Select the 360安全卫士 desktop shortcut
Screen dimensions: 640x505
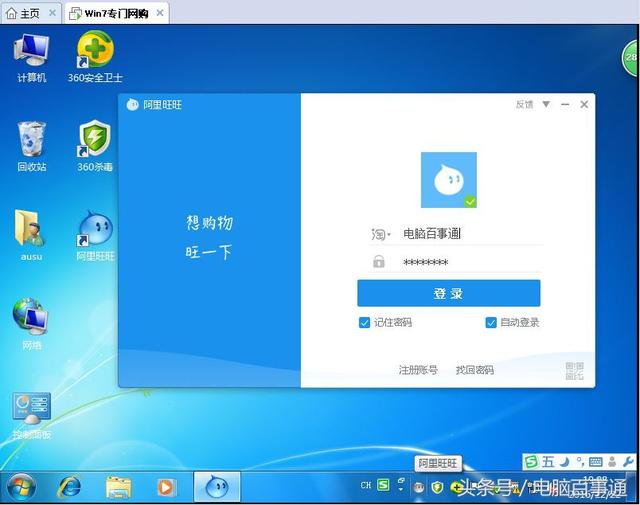pyautogui.click(x=95, y=57)
